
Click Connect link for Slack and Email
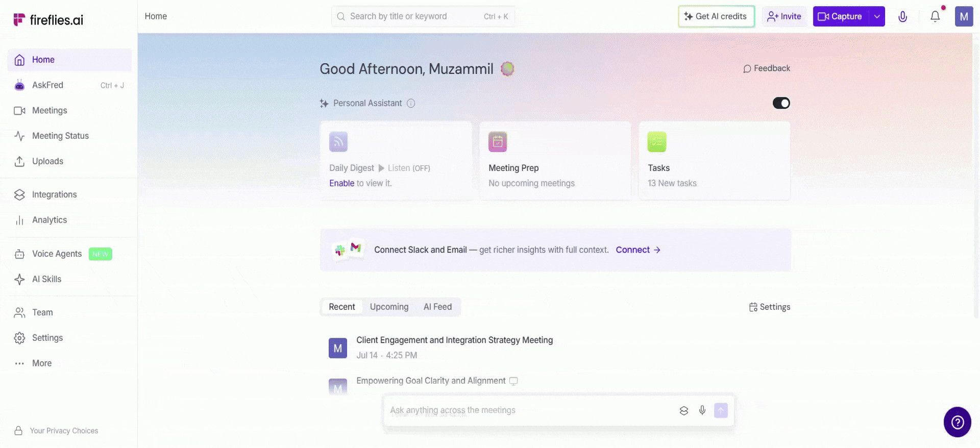[x=638, y=250]
